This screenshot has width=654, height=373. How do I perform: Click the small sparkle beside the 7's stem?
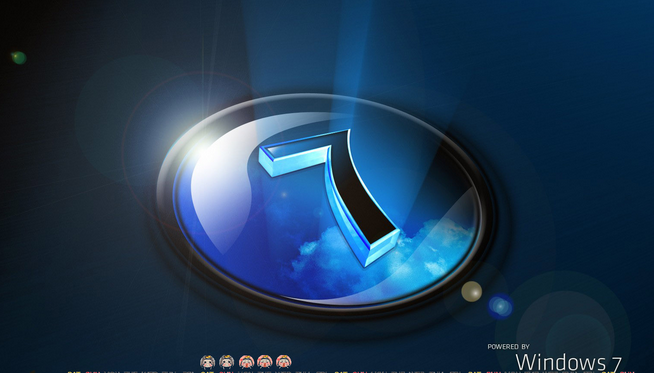pos(284,194)
